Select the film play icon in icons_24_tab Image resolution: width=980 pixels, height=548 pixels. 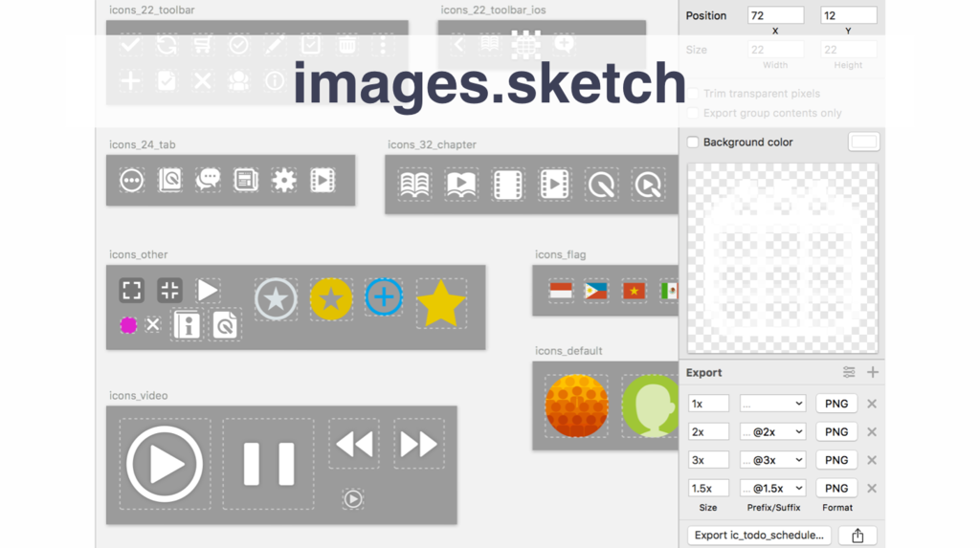(x=323, y=181)
